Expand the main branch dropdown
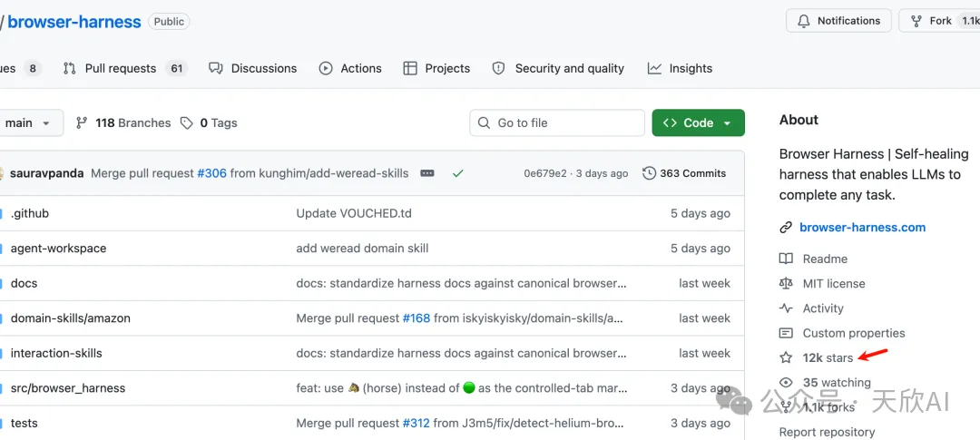Viewport: 980px width, 440px height. [x=30, y=123]
